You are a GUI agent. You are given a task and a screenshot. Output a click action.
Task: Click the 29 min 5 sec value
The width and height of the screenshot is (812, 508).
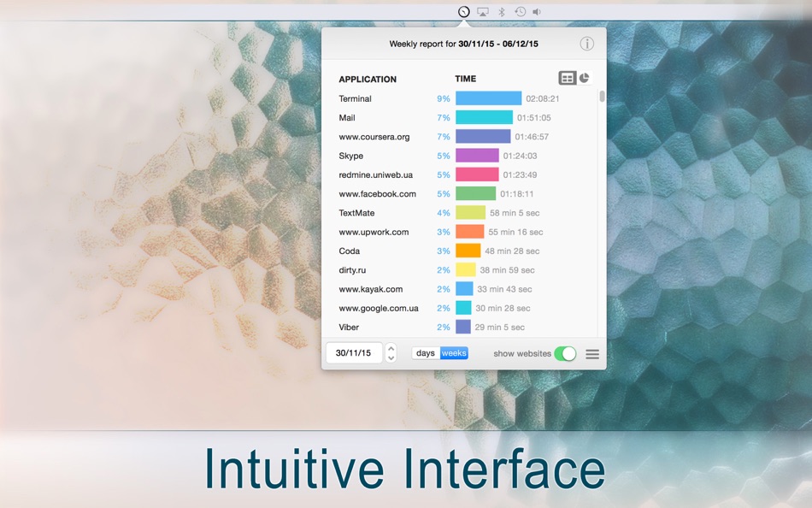click(500, 327)
